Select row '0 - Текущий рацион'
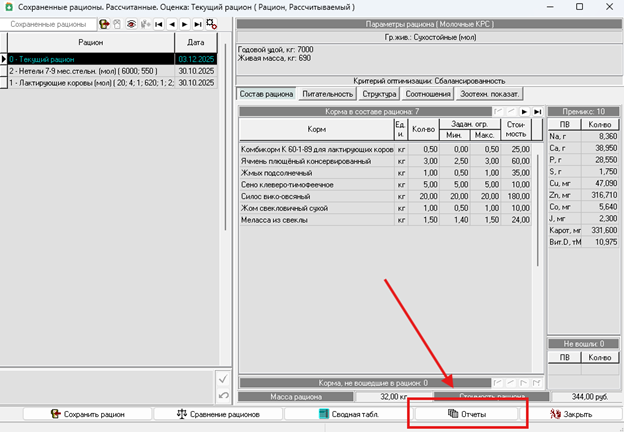This screenshot has width=624, height=432. point(112,59)
